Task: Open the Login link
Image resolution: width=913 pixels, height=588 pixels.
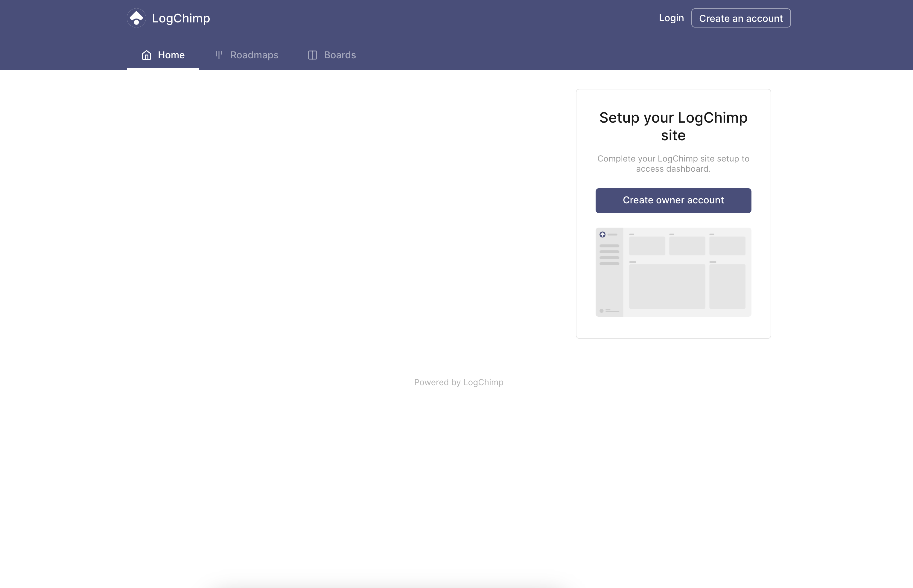Action: pyautogui.click(x=670, y=18)
